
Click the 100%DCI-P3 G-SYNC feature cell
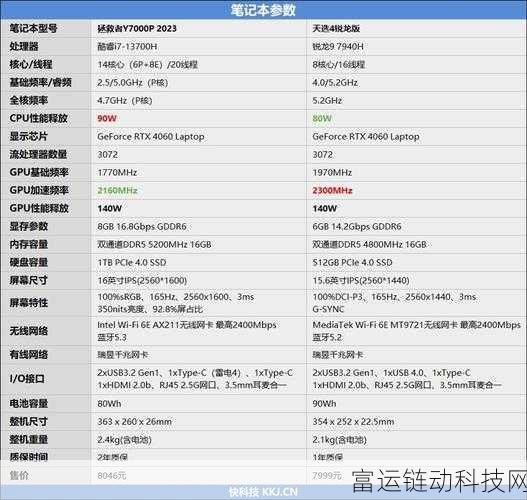(x=394, y=303)
